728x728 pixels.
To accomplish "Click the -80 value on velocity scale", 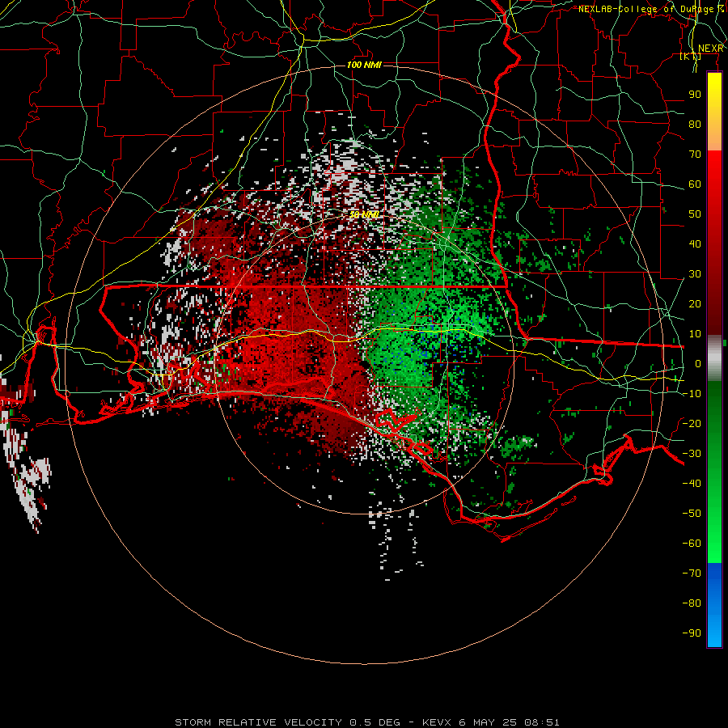I will pyautogui.click(x=692, y=603).
